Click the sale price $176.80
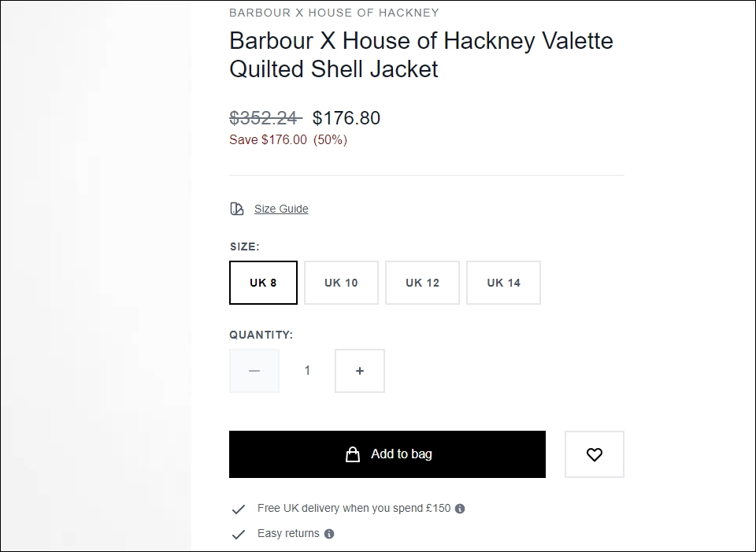Image resolution: width=756 pixels, height=552 pixels. click(x=346, y=118)
